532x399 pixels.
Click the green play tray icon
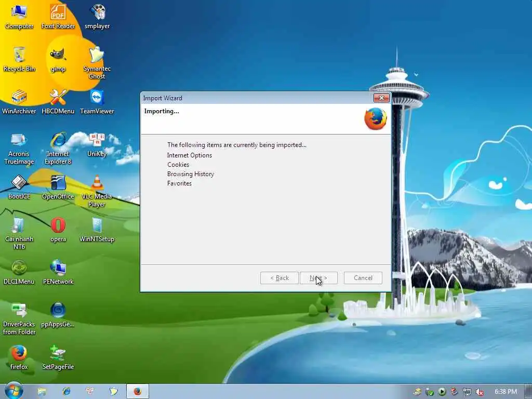[442, 392]
